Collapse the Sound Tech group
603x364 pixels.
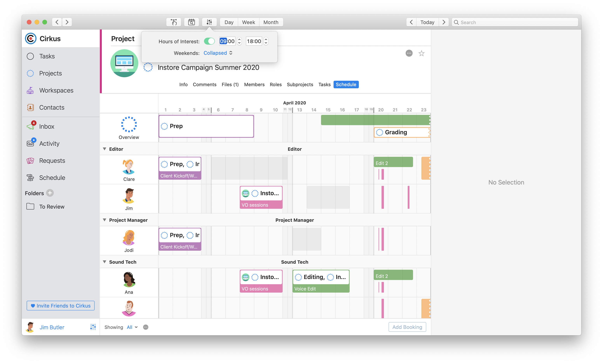[x=105, y=262]
